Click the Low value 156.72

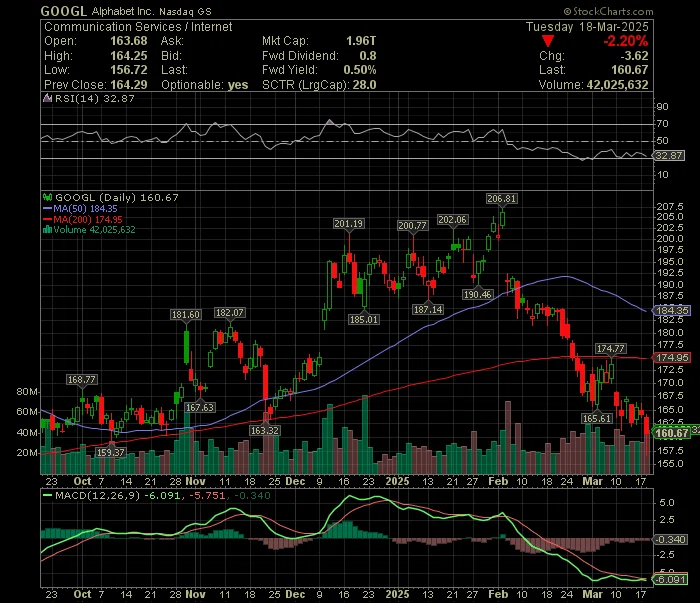point(129,70)
